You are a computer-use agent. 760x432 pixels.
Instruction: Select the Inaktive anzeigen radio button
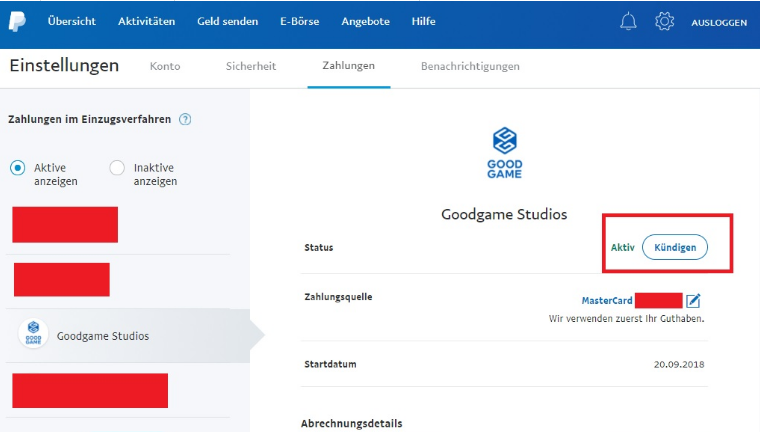tap(117, 168)
